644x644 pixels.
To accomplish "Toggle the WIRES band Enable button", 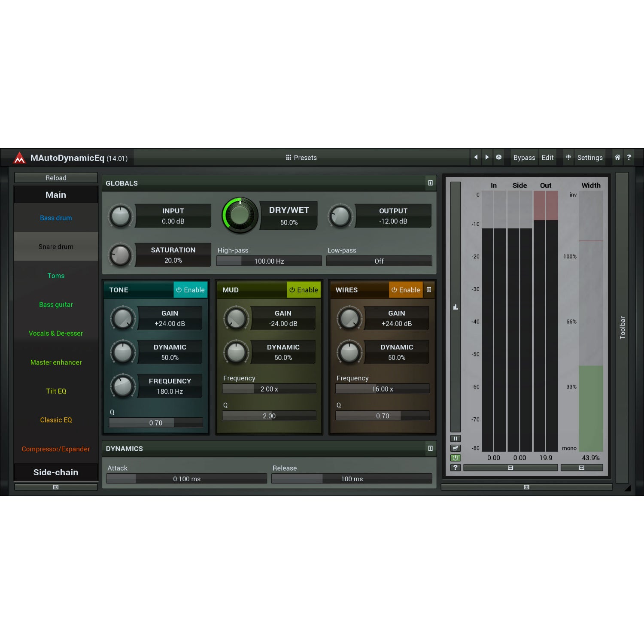I will (x=406, y=290).
